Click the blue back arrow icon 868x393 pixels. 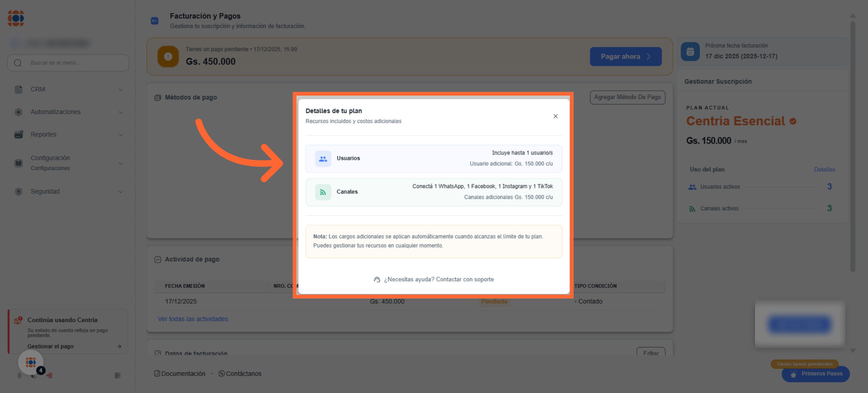(155, 21)
